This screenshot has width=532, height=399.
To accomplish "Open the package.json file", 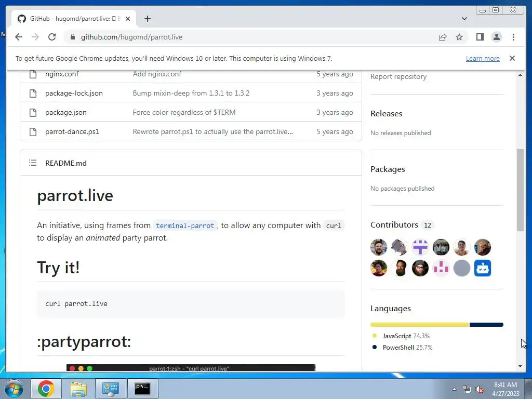I will pyautogui.click(x=66, y=113).
